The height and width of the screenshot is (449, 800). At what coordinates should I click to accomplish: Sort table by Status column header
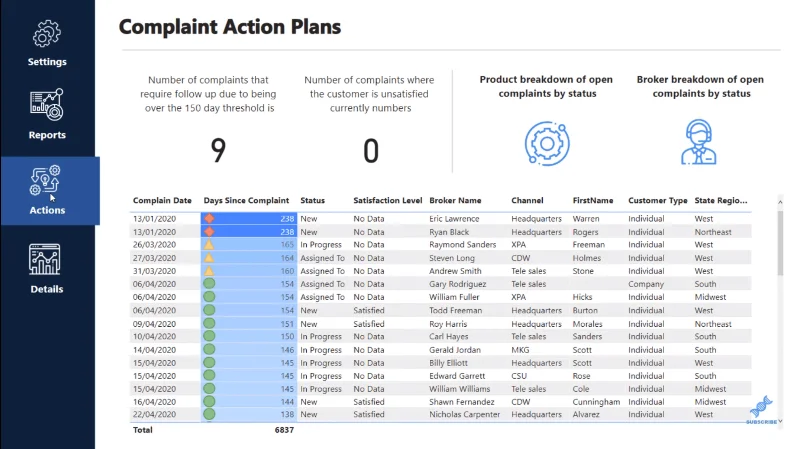click(312, 201)
